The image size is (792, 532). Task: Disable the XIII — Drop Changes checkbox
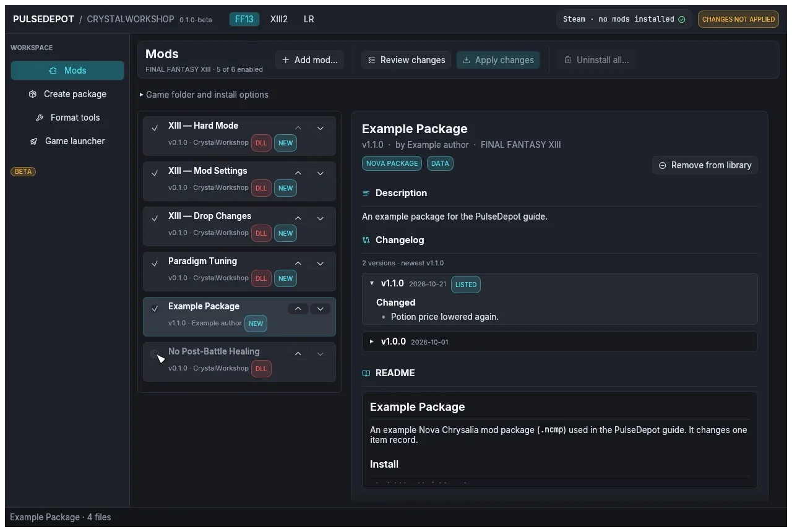tap(155, 218)
